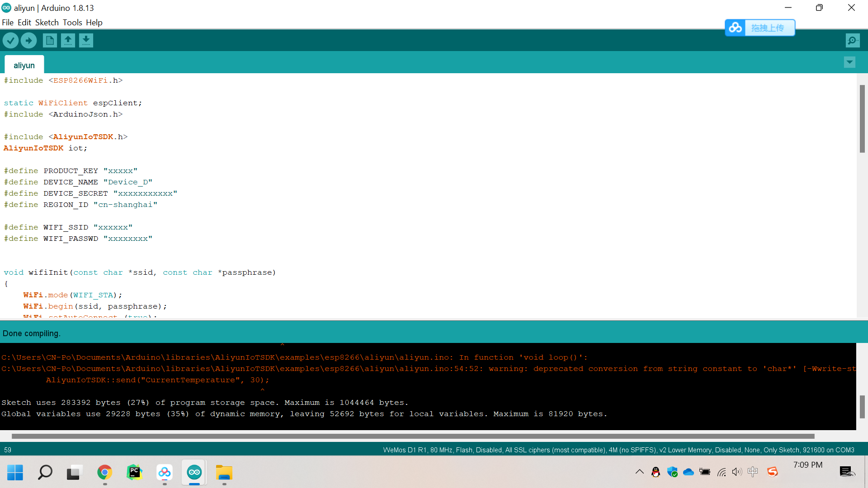The height and width of the screenshot is (488, 868).
Task: Save sketch using Save down-arrow icon
Action: pyautogui.click(x=86, y=41)
